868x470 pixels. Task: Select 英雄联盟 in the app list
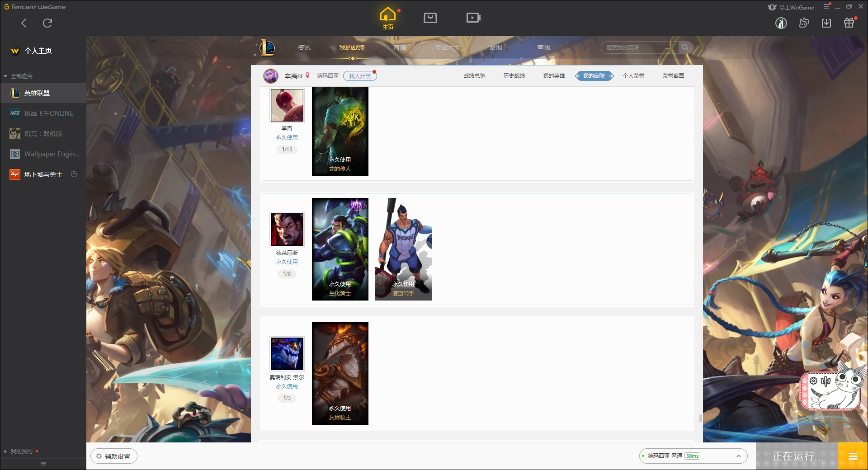click(43, 93)
